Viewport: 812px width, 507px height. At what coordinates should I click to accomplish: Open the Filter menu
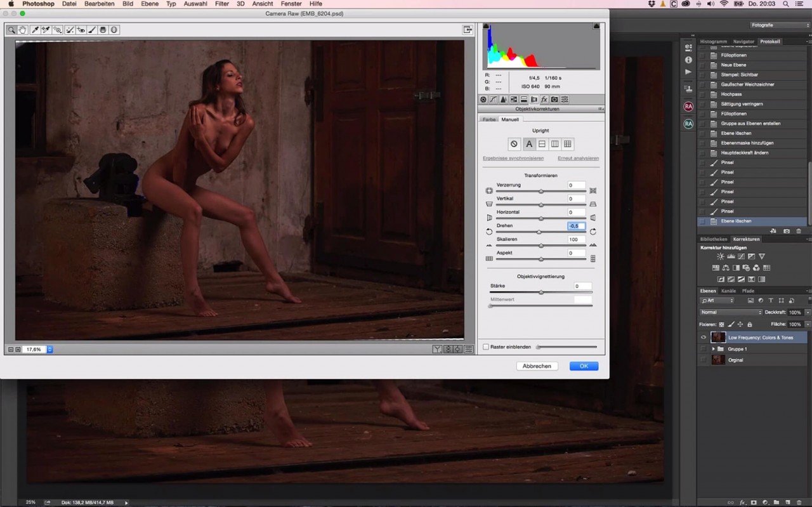pos(221,4)
